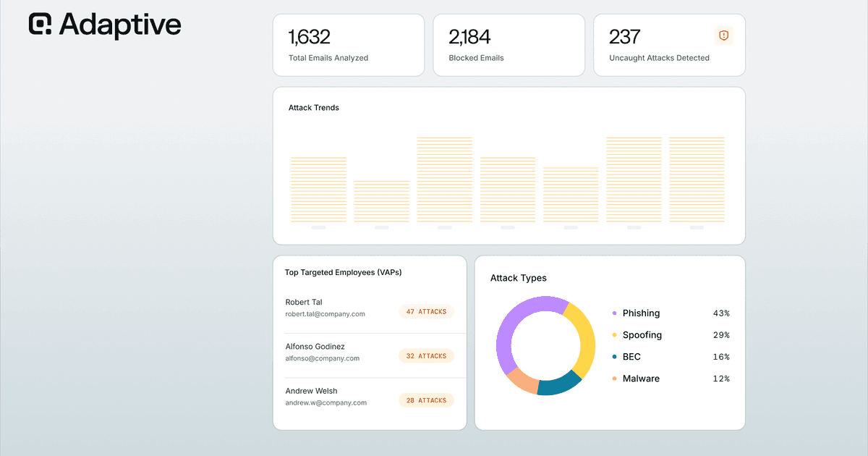Select the BEC legend label

tap(631, 357)
